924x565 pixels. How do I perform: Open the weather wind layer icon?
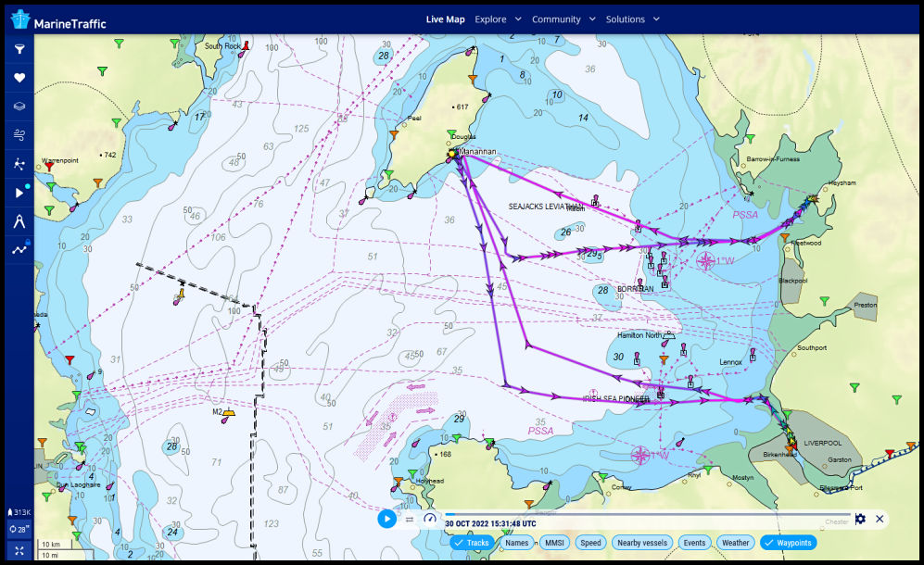(19, 135)
